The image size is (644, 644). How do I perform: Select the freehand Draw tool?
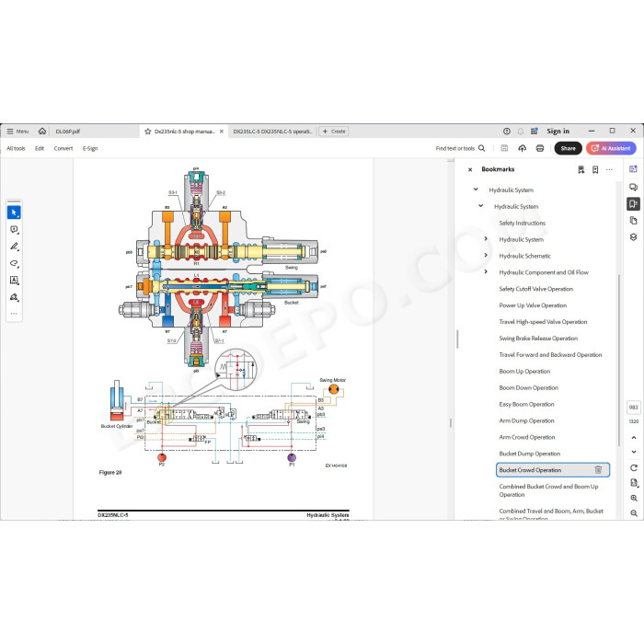coord(14,263)
